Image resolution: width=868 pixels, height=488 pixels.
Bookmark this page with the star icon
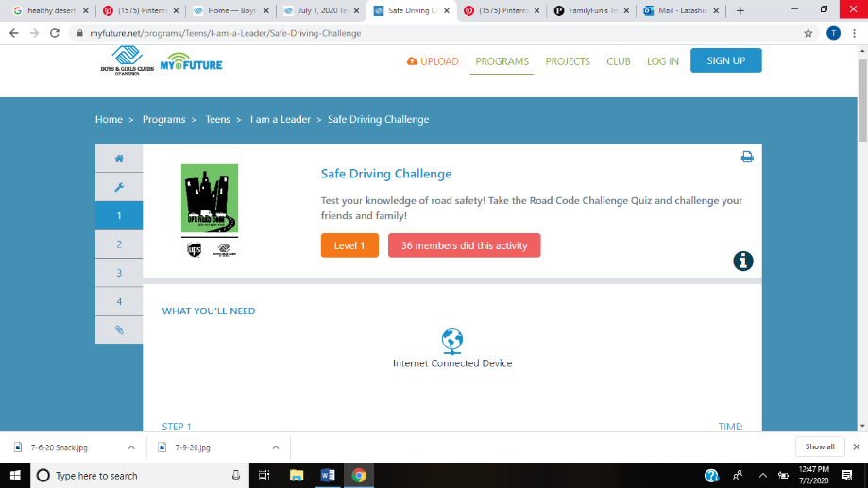(x=808, y=32)
